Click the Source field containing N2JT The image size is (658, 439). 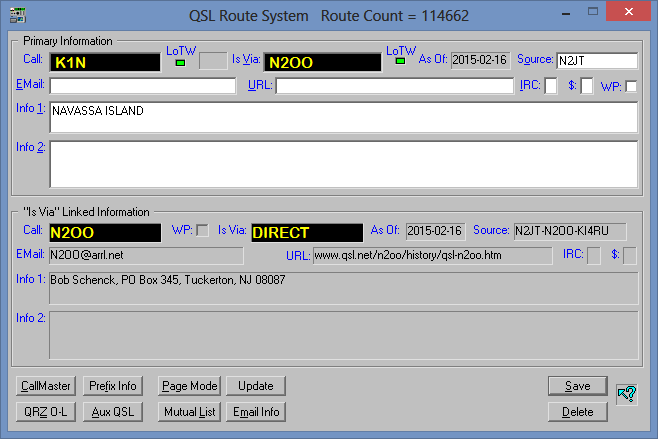596,61
